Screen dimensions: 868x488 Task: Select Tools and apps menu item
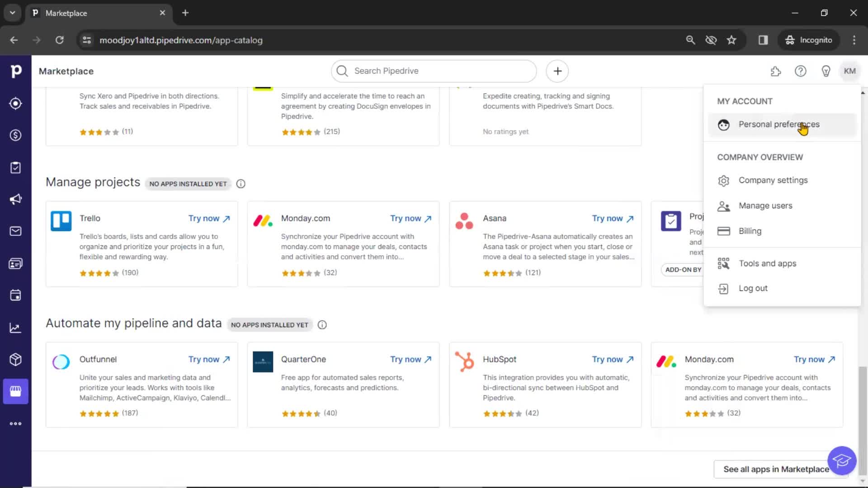[x=782, y=263]
